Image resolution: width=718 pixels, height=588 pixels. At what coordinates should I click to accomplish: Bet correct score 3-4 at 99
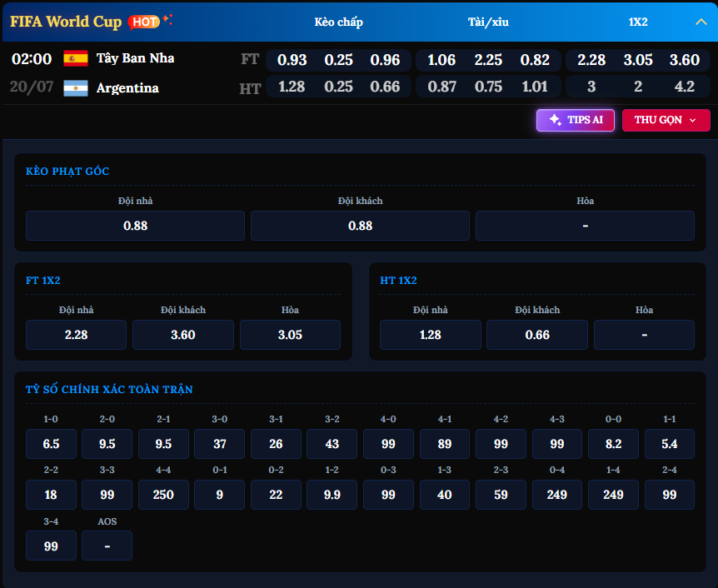(51, 546)
